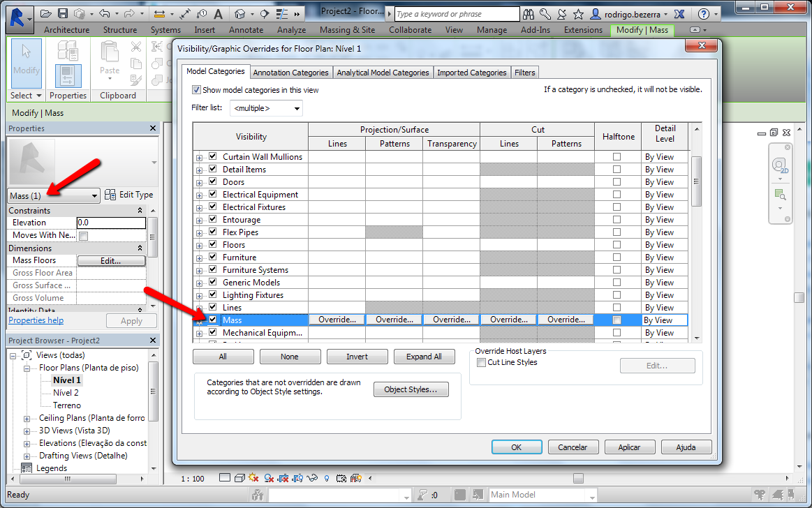Select the Text 'A' tool icon
812x508 pixels.
coord(219,14)
